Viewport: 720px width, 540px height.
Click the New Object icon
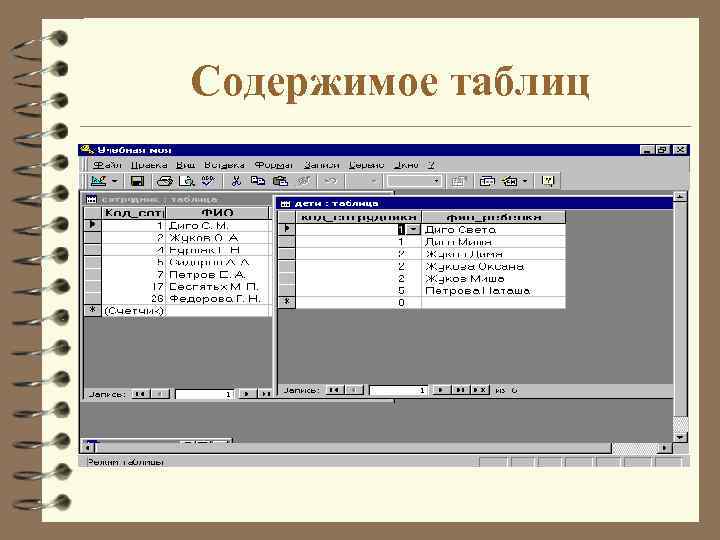click(x=510, y=181)
